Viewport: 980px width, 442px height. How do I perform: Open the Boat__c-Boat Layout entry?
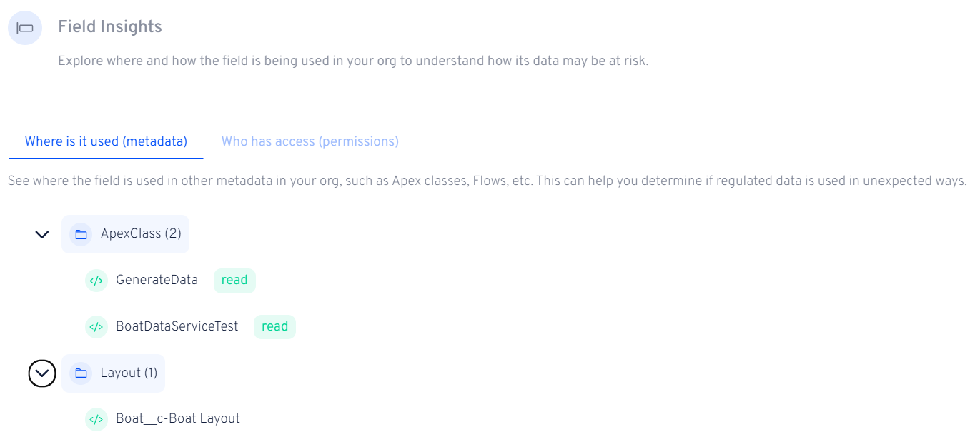[178, 419]
